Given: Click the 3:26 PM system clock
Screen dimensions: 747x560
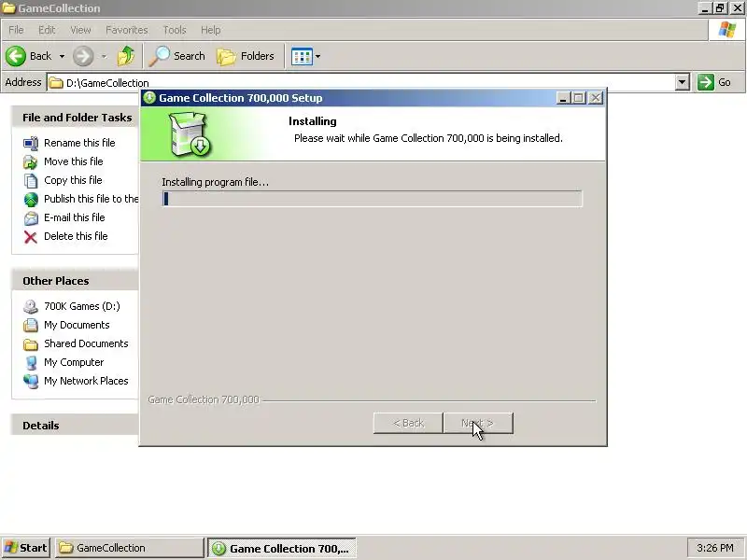Looking at the screenshot, I should (x=715, y=548).
